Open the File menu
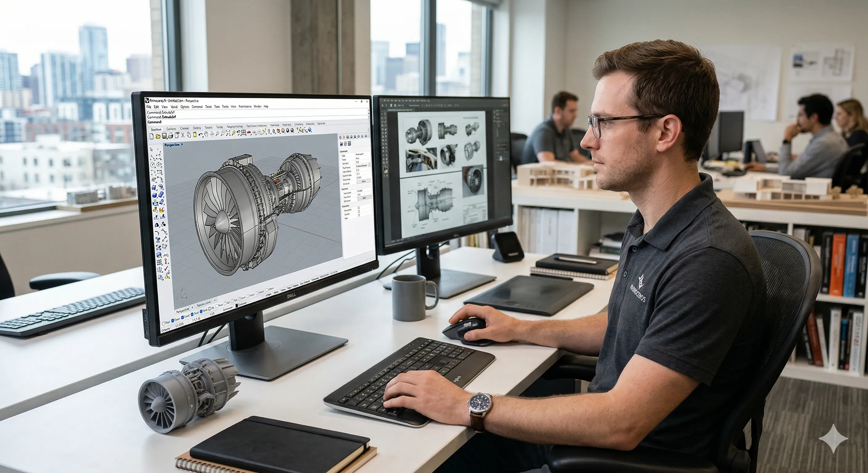The height and width of the screenshot is (473, 868). [x=149, y=107]
